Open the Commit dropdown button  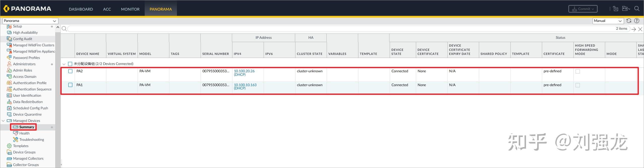click(583, 9)
